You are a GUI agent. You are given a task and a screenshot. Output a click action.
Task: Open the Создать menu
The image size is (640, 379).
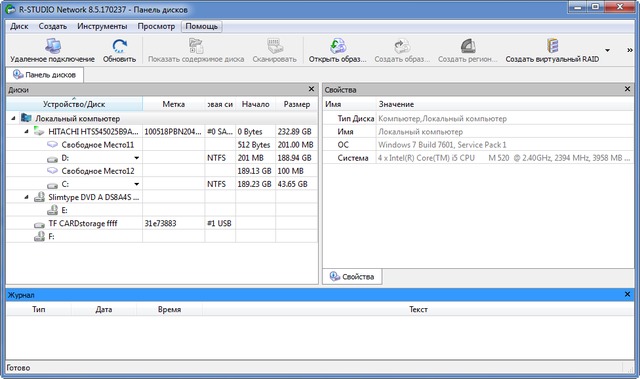(53, 26)
